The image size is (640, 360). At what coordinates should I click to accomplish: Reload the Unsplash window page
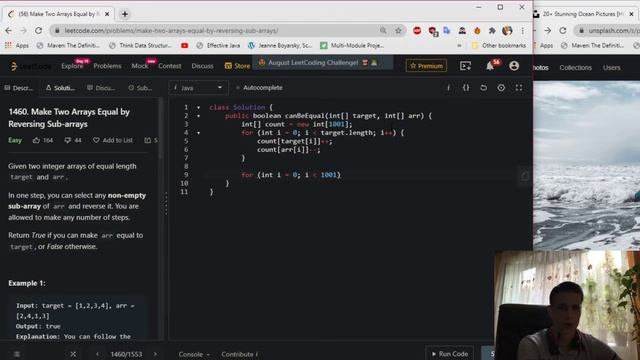(x=563, y=31)
